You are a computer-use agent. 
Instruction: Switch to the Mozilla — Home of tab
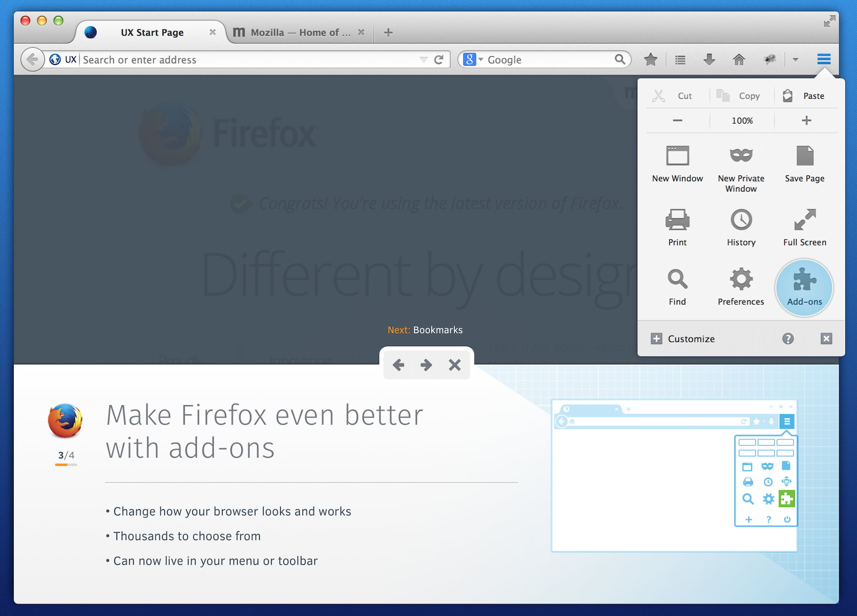click(300, 32)
